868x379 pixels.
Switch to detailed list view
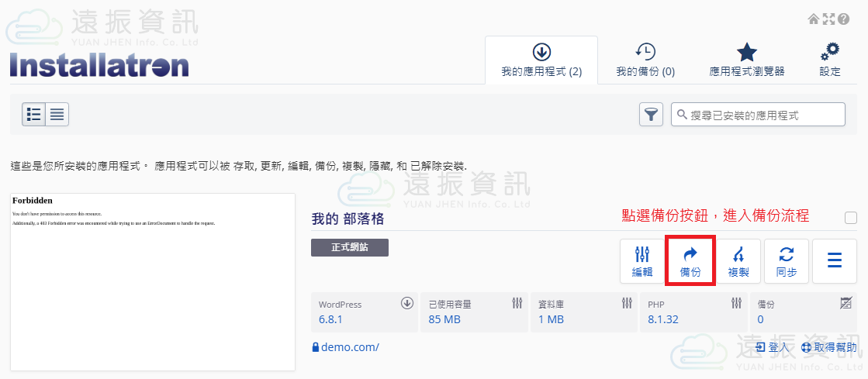click(34, 115)
